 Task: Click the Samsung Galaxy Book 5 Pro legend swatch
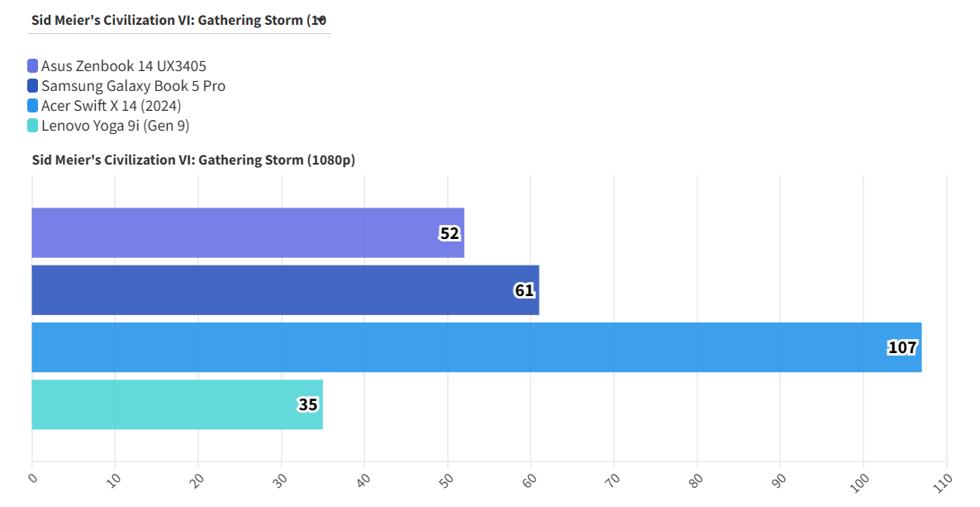coord(33,86)
